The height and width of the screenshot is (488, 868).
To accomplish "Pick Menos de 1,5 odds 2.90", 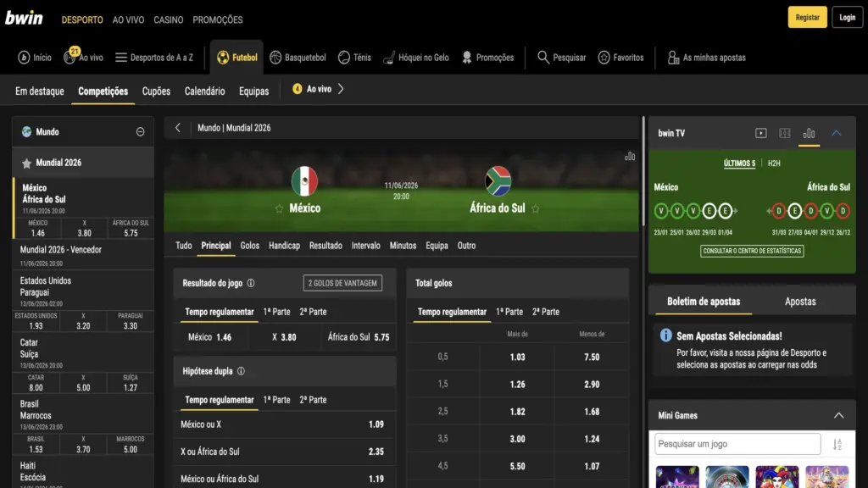I will (592, 385).
